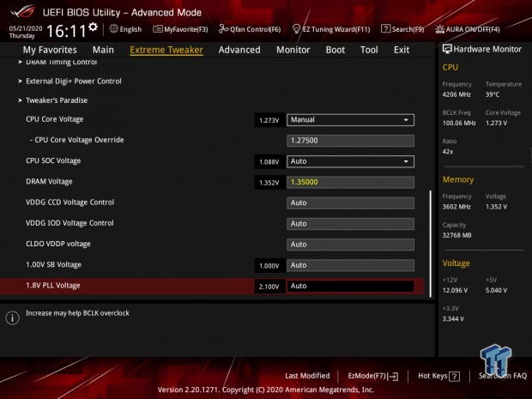Click VDDG IOD Voltage Control Auto field
This screenshot has width=532, height=399.
(350, 224)
